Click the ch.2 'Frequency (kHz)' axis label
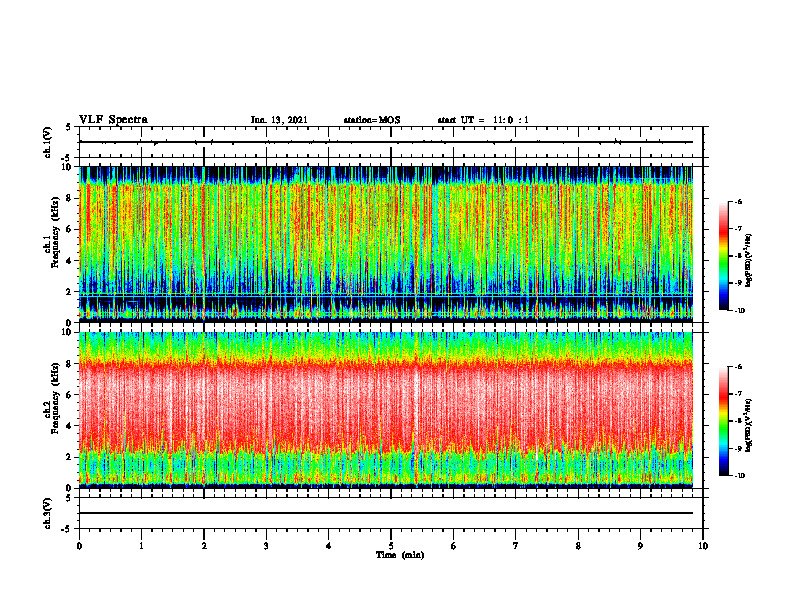This screenshot has width=792, height=612. click(x=55, y=398)
